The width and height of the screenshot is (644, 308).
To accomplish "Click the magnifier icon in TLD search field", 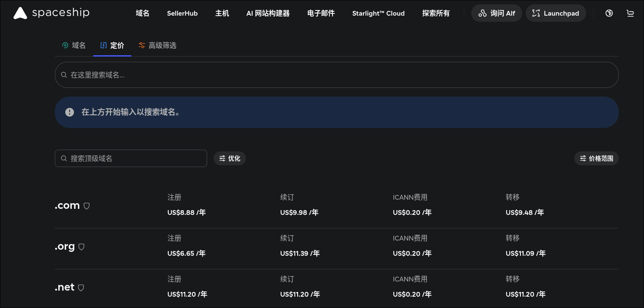I will [64, 158].
